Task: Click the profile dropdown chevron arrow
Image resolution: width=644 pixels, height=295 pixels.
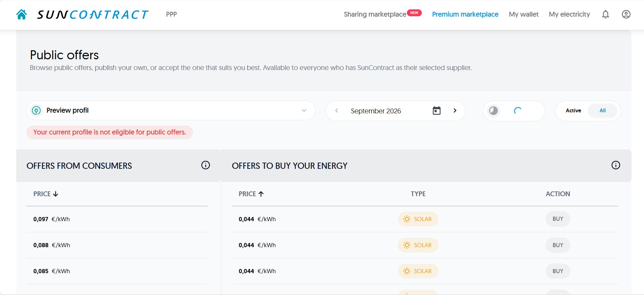Action: [x=304, y=111]
